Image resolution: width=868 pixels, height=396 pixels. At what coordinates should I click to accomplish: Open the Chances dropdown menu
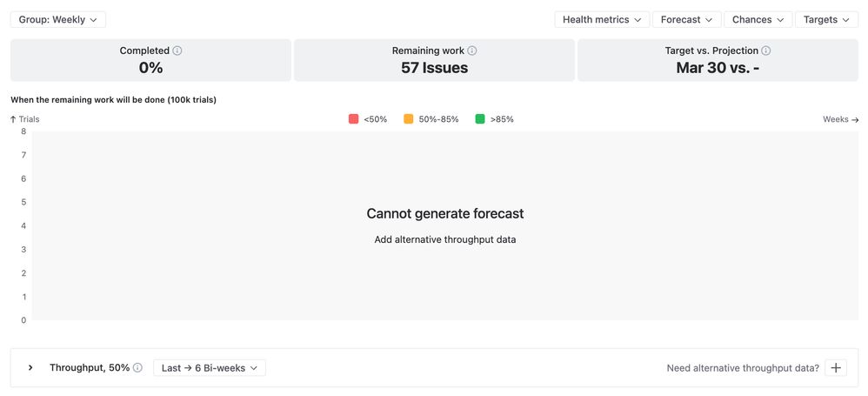click(x=758, y=19)
